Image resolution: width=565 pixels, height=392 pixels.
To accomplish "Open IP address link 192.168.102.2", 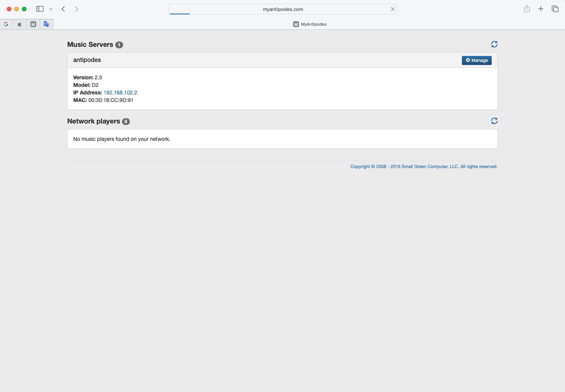I will 120,93.
